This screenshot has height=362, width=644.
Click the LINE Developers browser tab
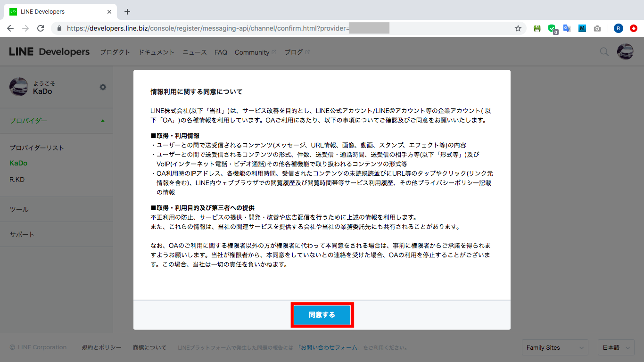tap(59, 11)
